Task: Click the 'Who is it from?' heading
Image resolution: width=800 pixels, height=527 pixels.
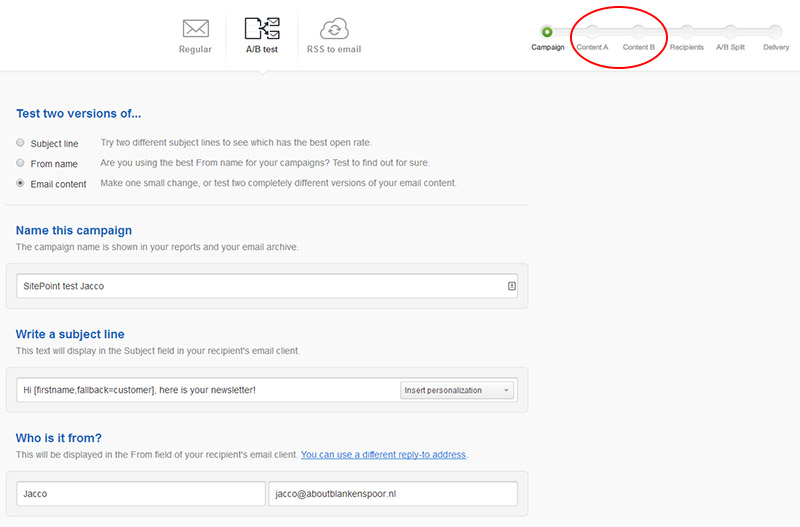Action: coord(59,438)
